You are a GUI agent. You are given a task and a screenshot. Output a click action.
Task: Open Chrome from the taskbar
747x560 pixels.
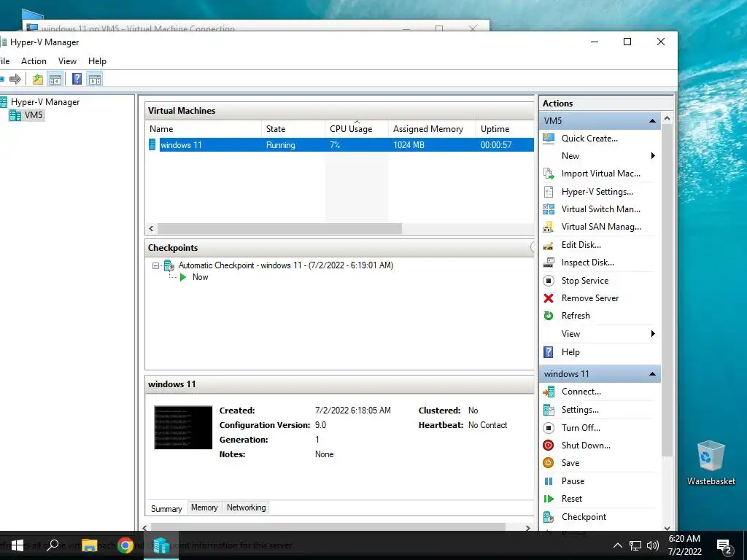point(125,545)
